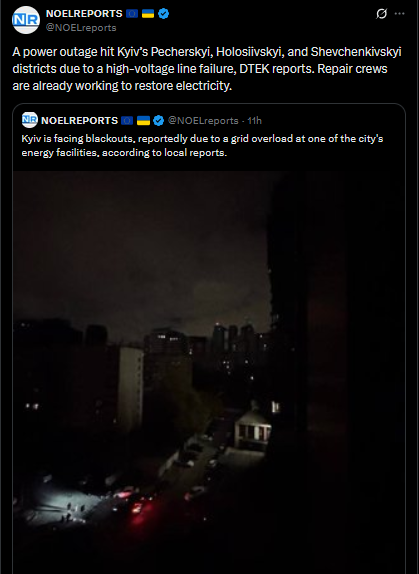Open NOELREPORTS name inside the quoted post

coord(79,120)
